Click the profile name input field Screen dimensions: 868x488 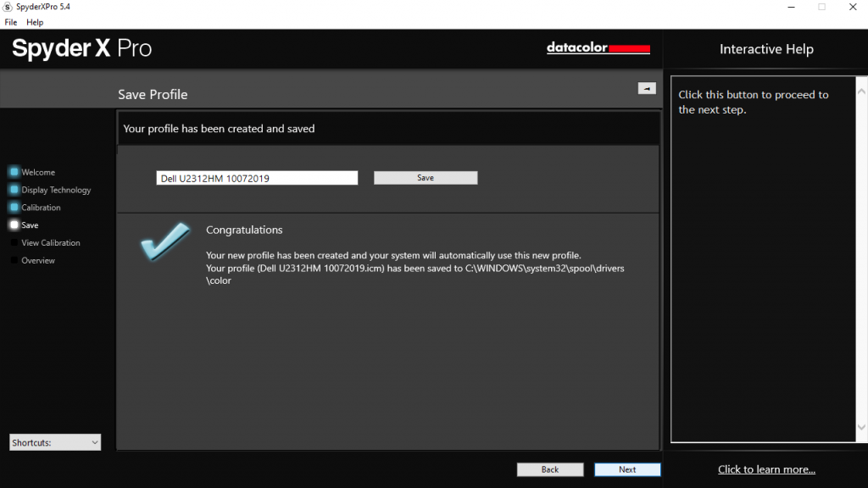tap(257, 178)
